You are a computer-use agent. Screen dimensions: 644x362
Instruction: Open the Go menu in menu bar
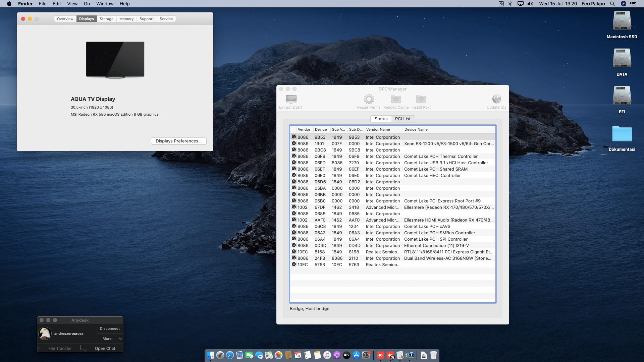coord(87,4)
